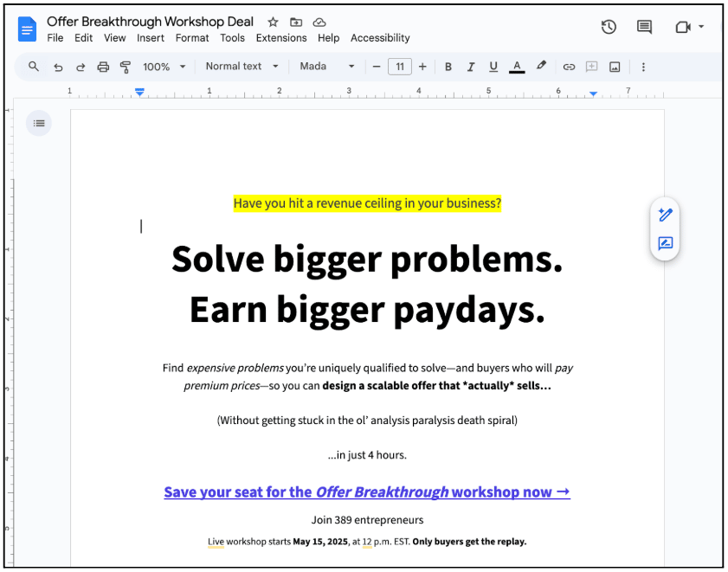
Task: Open the 100% zoom dropdown
Action: [x=164, y=67]
